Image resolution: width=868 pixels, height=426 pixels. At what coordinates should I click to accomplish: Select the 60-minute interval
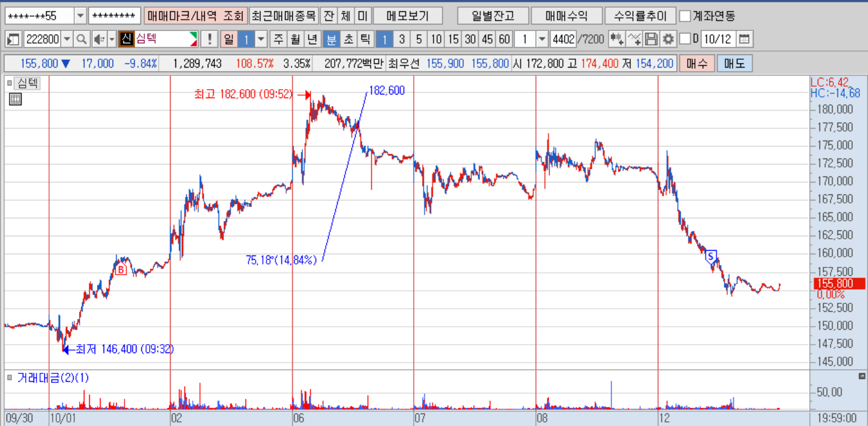coord(505,39)
